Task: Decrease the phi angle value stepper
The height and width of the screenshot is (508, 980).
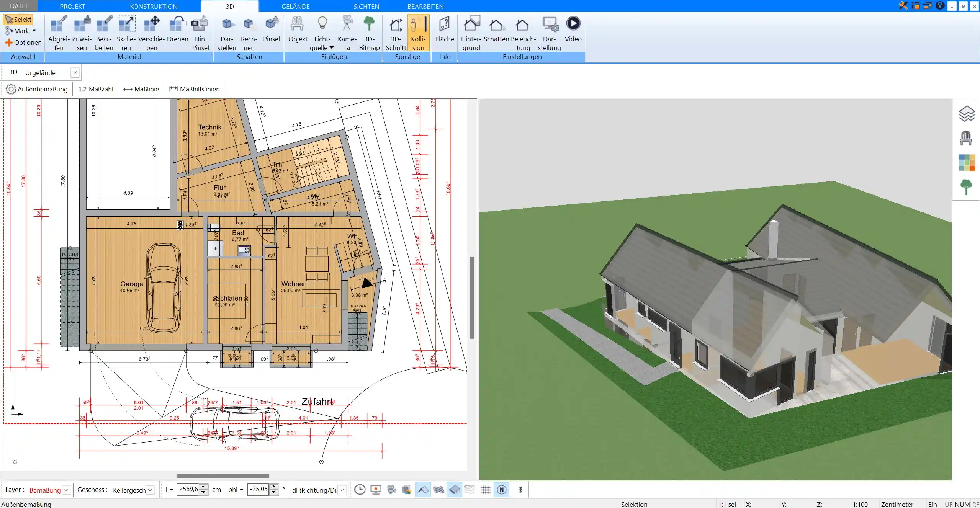Action: [x=273, y=493]
